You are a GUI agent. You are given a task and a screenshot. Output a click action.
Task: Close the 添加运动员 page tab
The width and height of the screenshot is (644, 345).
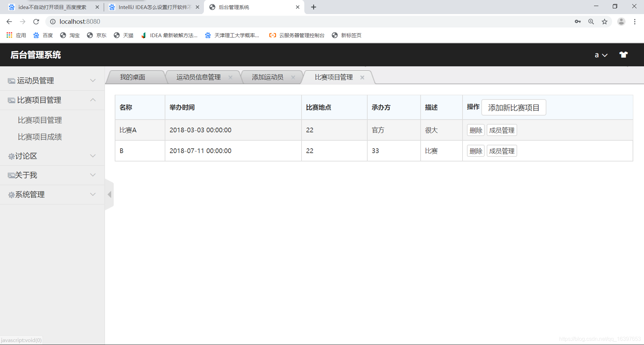pos(293,77)
